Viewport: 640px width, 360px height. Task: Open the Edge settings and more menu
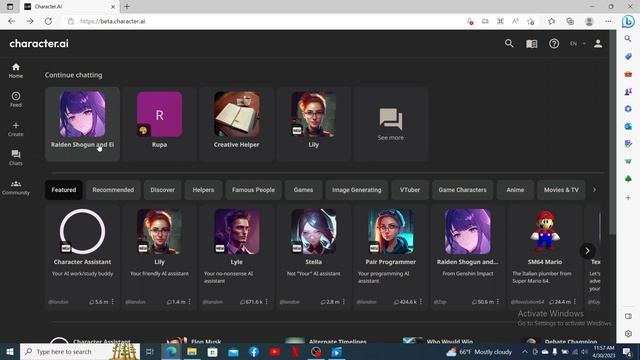click(x=608, y=21)
